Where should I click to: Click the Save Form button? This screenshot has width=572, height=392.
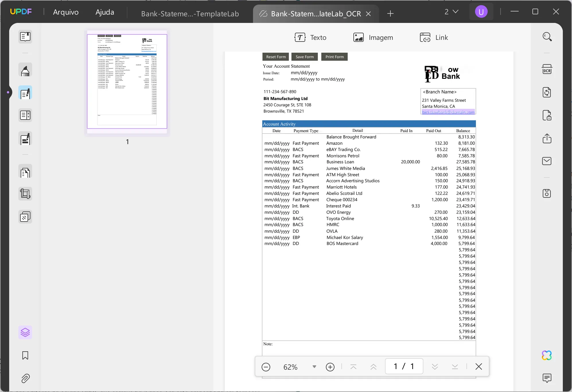point(305,57)
